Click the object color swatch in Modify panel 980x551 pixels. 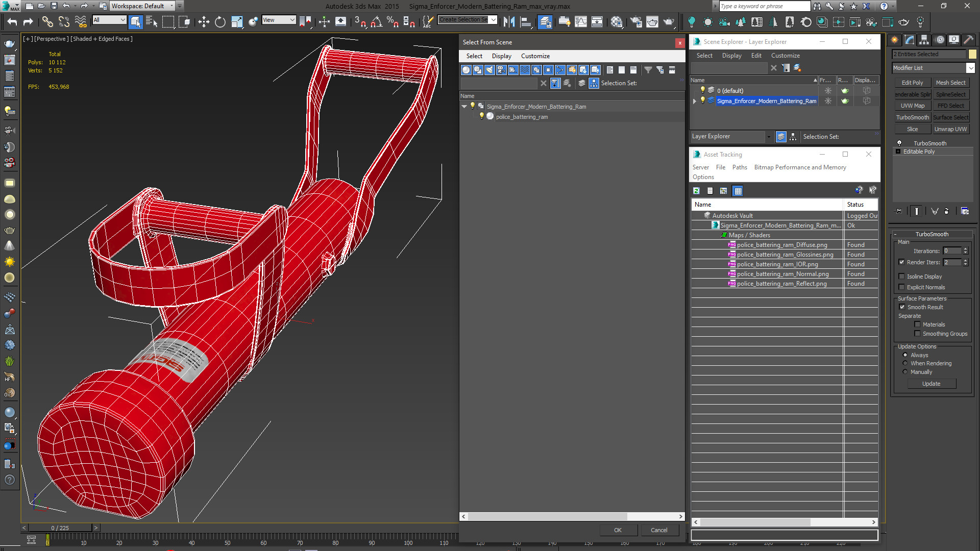pyautogui.click(x=972, y=54)
